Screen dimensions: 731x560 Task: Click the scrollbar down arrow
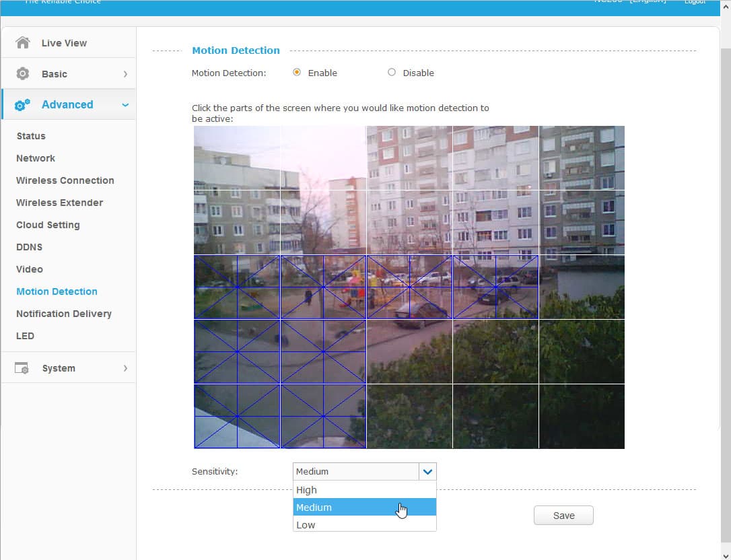(x=726, y=555)
